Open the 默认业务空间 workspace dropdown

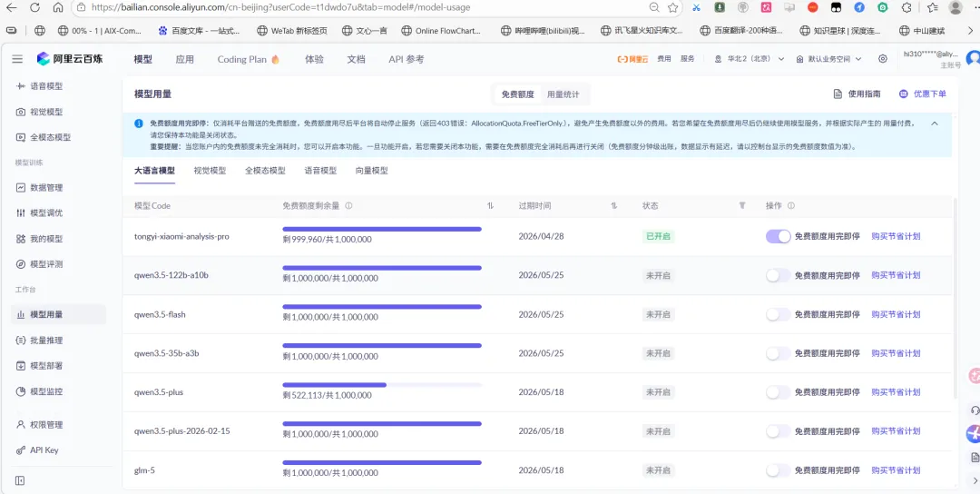(x=828, y=59)
